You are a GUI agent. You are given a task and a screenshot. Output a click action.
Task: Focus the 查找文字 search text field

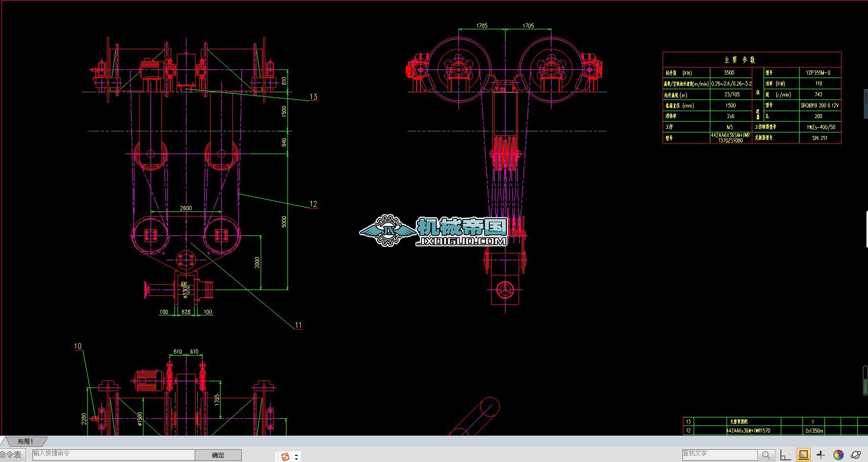[x=720, y=454]
